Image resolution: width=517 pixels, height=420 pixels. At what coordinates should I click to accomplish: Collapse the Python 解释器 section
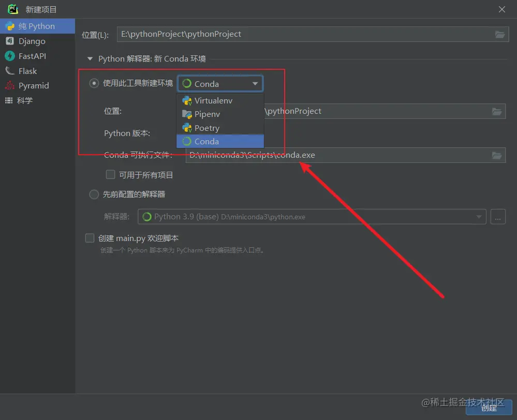pyautogui.click(x=90, y=59)
